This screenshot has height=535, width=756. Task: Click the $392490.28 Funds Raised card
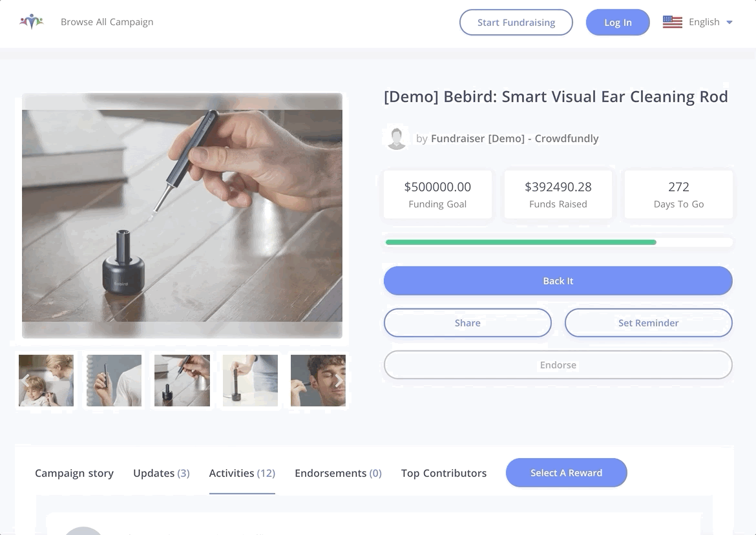click(x=558, y=194)
